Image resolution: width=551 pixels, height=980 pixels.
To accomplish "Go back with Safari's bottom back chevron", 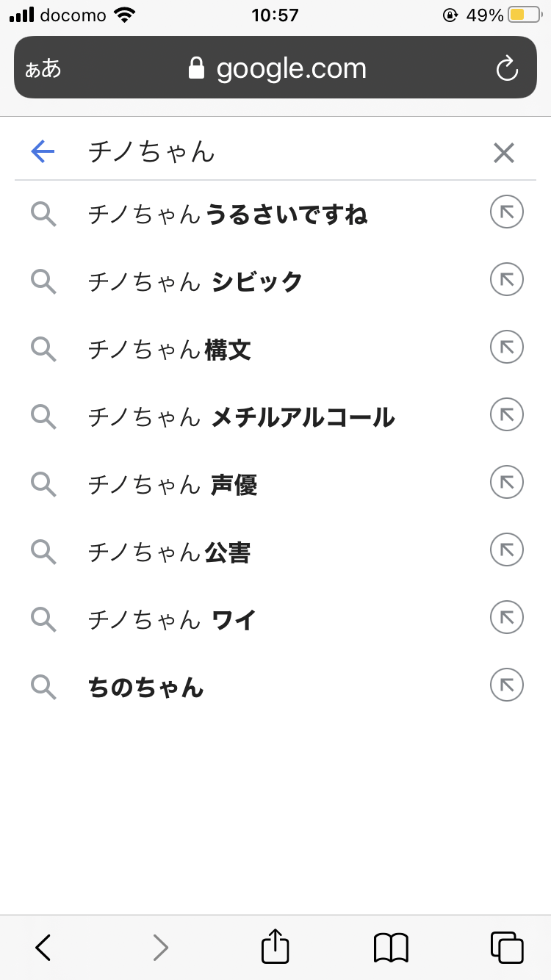I will 43,947.
